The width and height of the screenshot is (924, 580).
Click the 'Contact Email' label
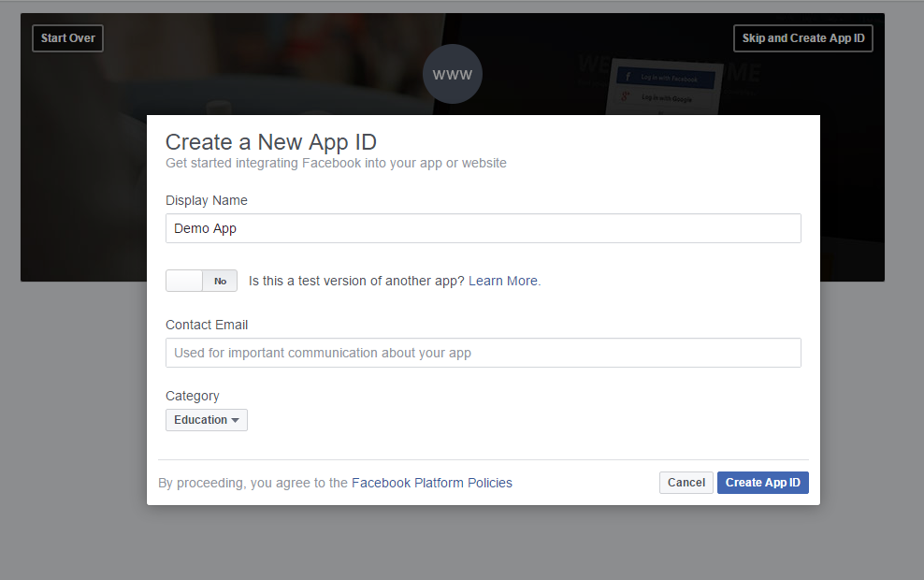point(207,325)
